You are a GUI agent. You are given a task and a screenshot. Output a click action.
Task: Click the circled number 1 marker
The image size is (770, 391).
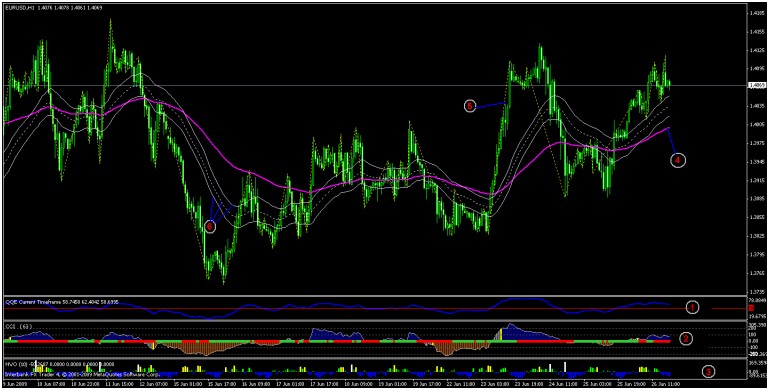pyautogui.click(x=692, y=308)
